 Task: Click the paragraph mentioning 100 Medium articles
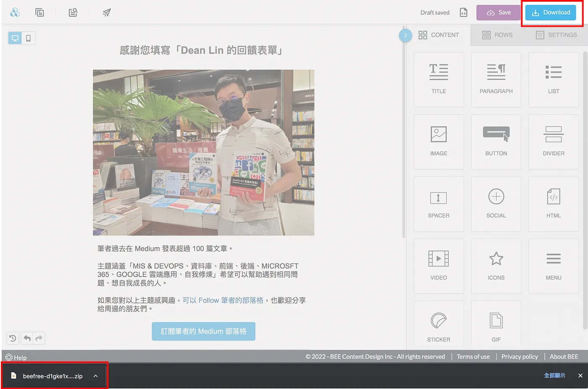165,249
